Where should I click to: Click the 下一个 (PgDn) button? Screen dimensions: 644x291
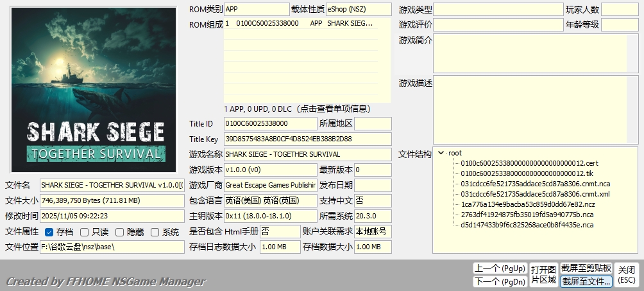499,281
